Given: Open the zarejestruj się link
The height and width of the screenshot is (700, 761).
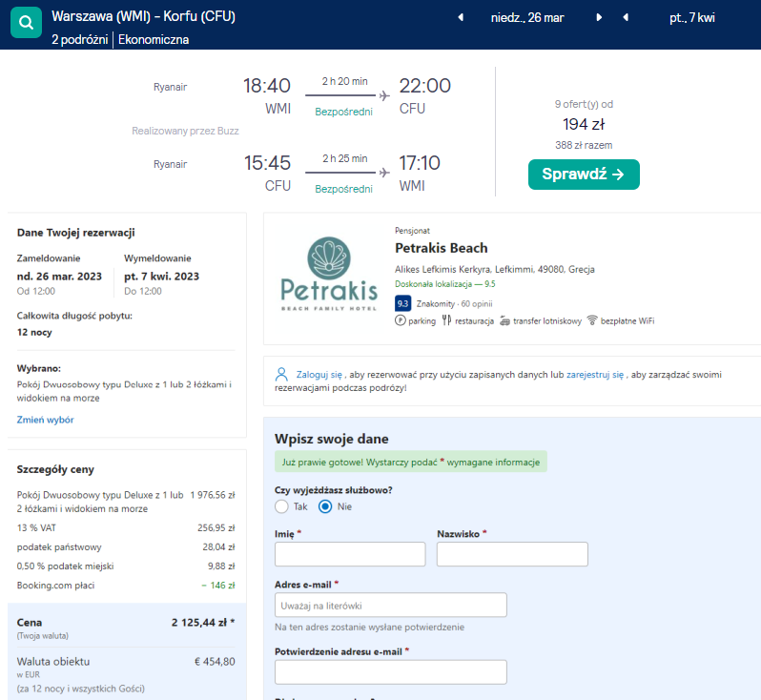Looking at the screenshot, I should (594, 375).
